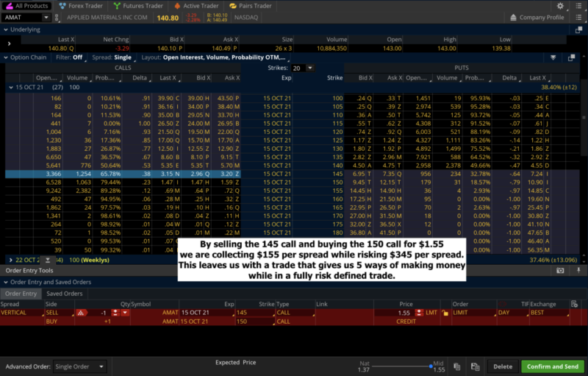
Task: Click the 150 strike field in the BUY leg
Action: [x=254, y=322]
